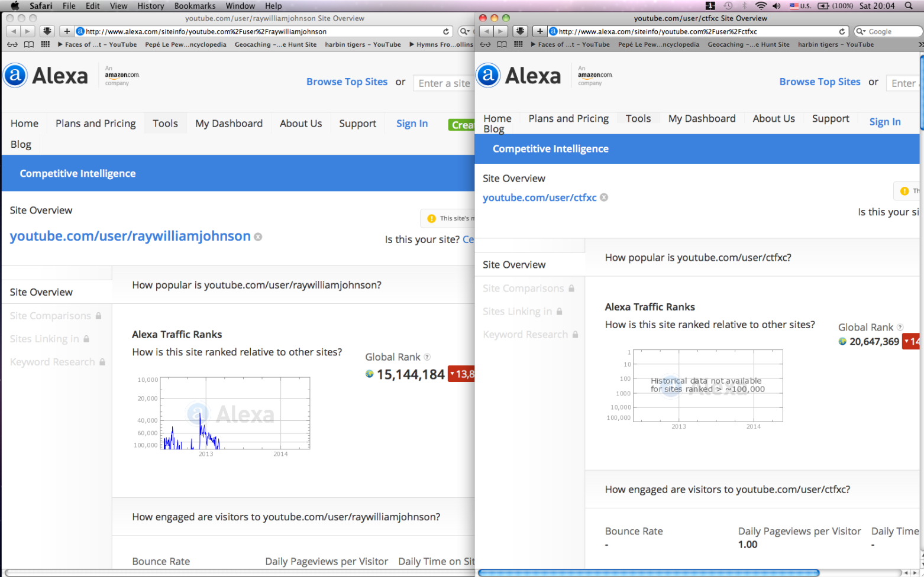The height and width of the screenshot is (577, 924).
Task: Open Google search dropdown in right window
Action: coord(861,31)
